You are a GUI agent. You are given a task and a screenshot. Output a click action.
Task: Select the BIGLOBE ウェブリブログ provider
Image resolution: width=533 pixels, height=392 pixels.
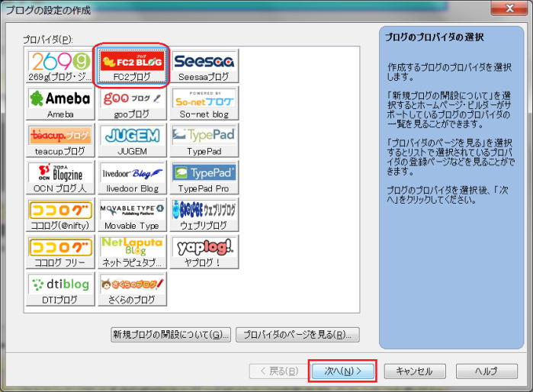click(x=204, y=214)
